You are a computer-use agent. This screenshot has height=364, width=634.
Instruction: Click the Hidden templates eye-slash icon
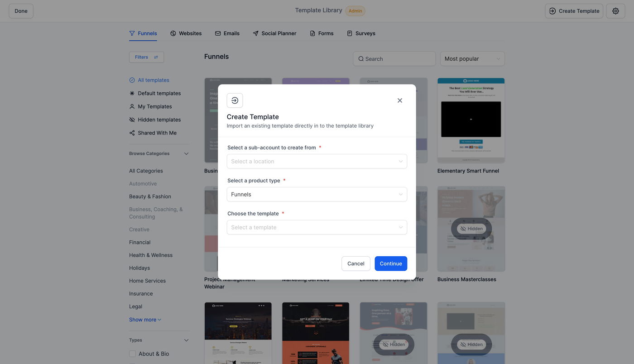(x=132, y=120)
